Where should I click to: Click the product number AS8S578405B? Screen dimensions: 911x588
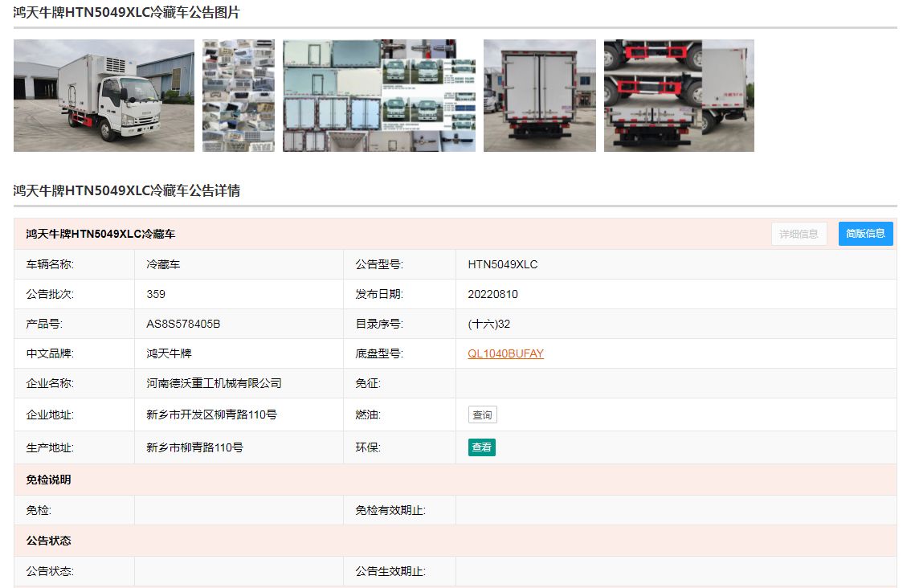click(x=183, y=324)
